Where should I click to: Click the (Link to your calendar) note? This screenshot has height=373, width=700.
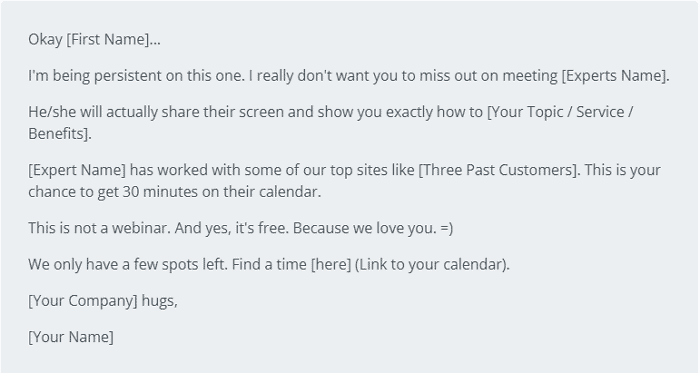pos(432,265)
